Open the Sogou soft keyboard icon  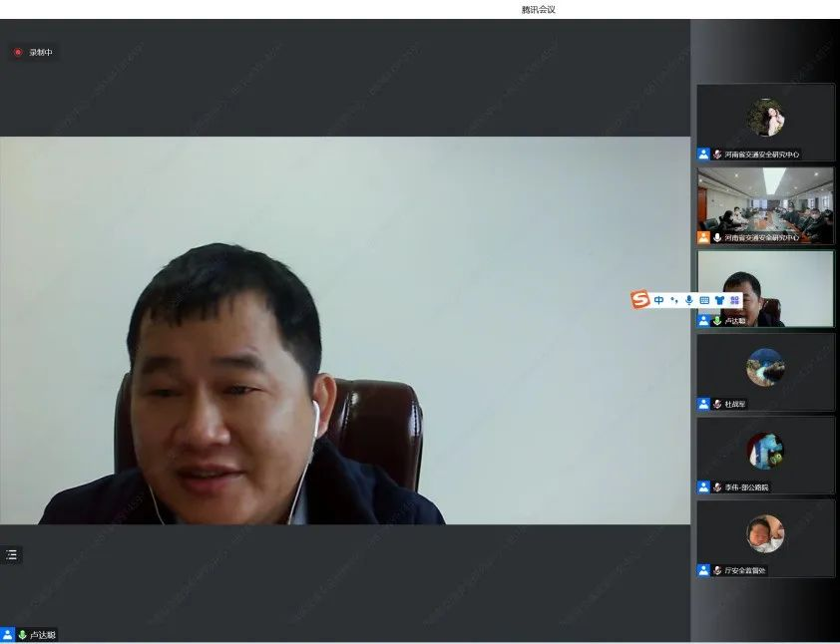click(x=704, y=300)
